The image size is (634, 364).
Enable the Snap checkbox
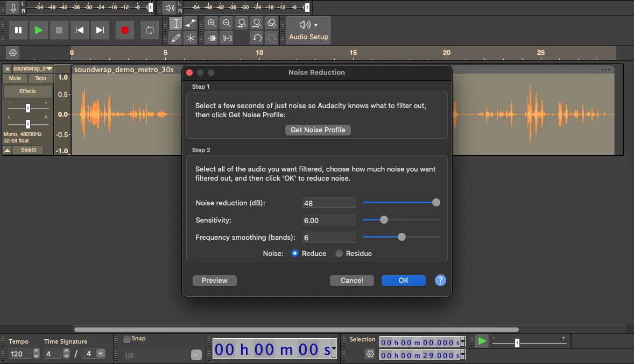pyautogui.click(x=127, y=339)
